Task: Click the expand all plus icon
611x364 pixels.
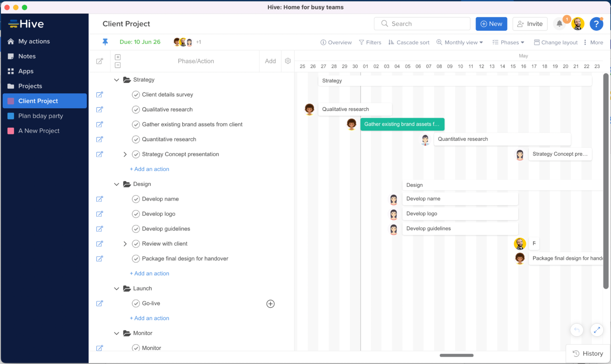Action: pos(118,57)
